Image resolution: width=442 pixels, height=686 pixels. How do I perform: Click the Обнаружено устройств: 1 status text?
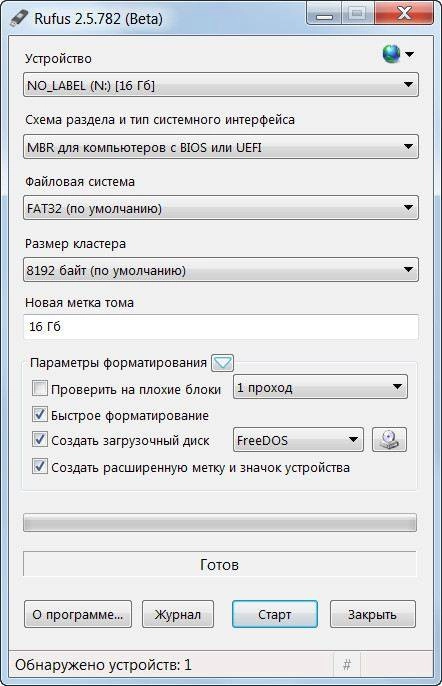(x=103, y=665)
